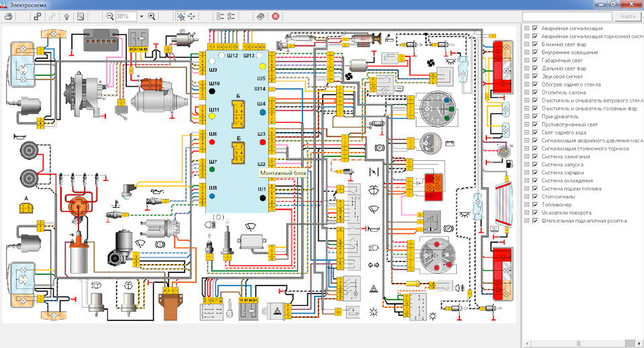Select the Сигнализация аварийного давления масла item

point(592,140)
